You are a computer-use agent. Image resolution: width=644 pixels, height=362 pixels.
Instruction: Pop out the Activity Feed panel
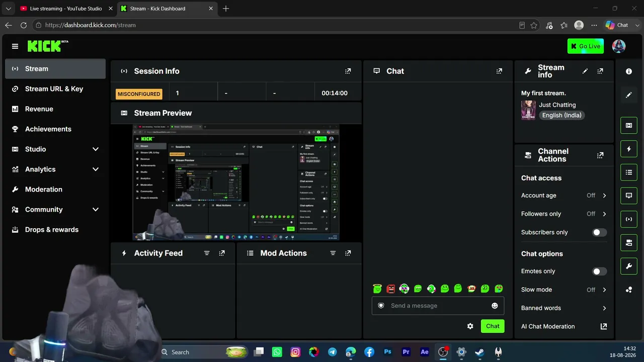pyautogui.click(x=222, y=253)
